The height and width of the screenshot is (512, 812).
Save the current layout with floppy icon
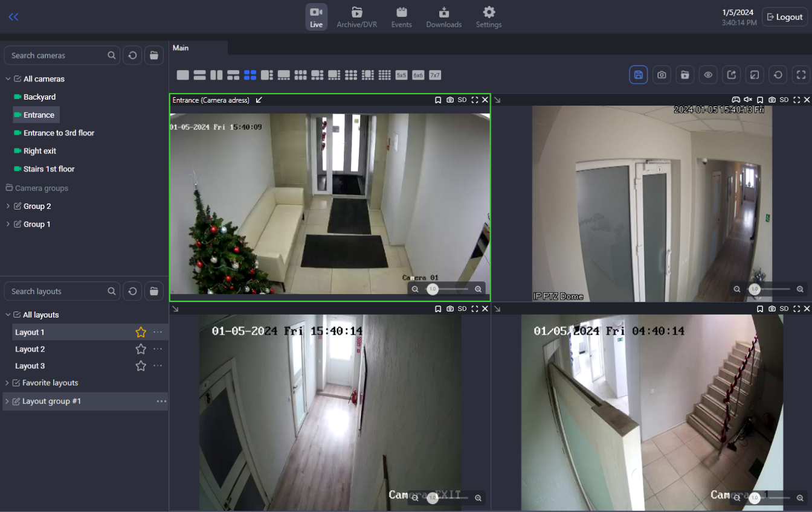pos(639,75)
